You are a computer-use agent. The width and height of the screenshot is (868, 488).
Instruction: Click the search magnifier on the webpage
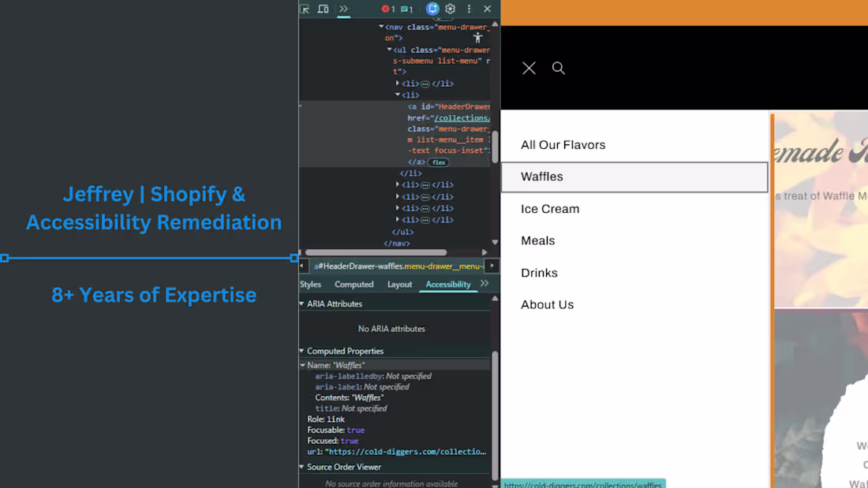[559, 68]
